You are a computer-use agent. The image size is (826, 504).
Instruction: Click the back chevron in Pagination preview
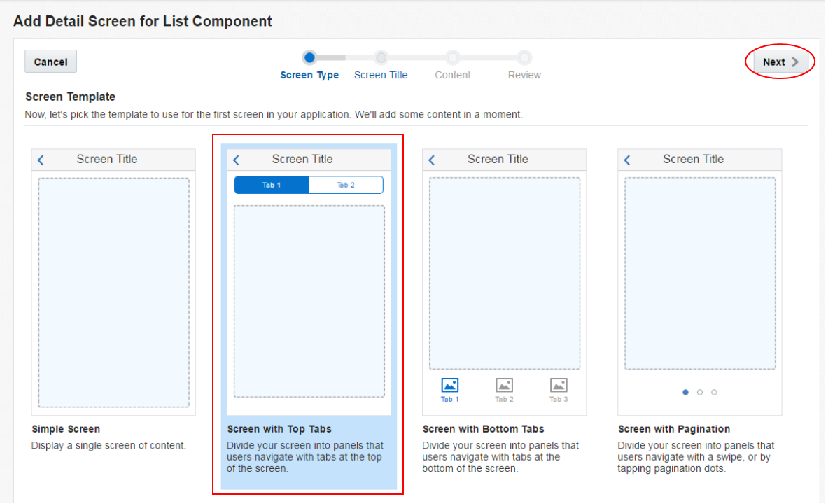point(627,160)
